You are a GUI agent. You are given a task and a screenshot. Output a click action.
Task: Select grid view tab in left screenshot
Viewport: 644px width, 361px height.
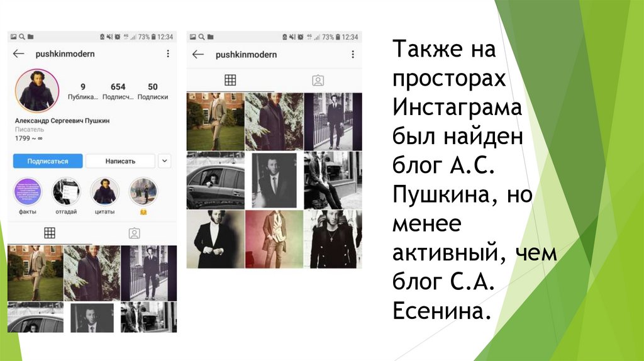pyautogui.click(x=50, y=233)
